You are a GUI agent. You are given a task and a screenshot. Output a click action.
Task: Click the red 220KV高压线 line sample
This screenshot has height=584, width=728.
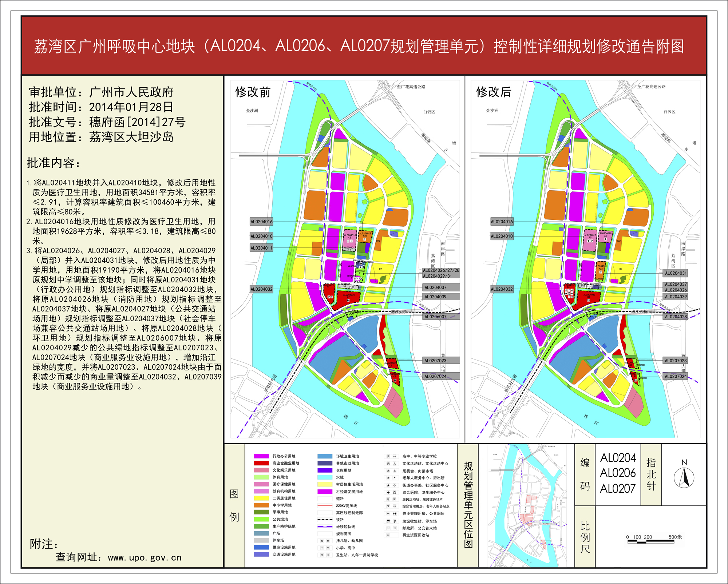click(325, 505)
